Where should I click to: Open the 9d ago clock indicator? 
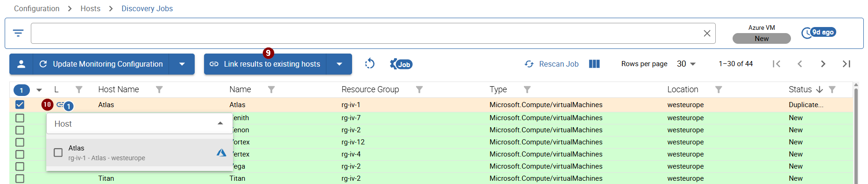[819, 33]
